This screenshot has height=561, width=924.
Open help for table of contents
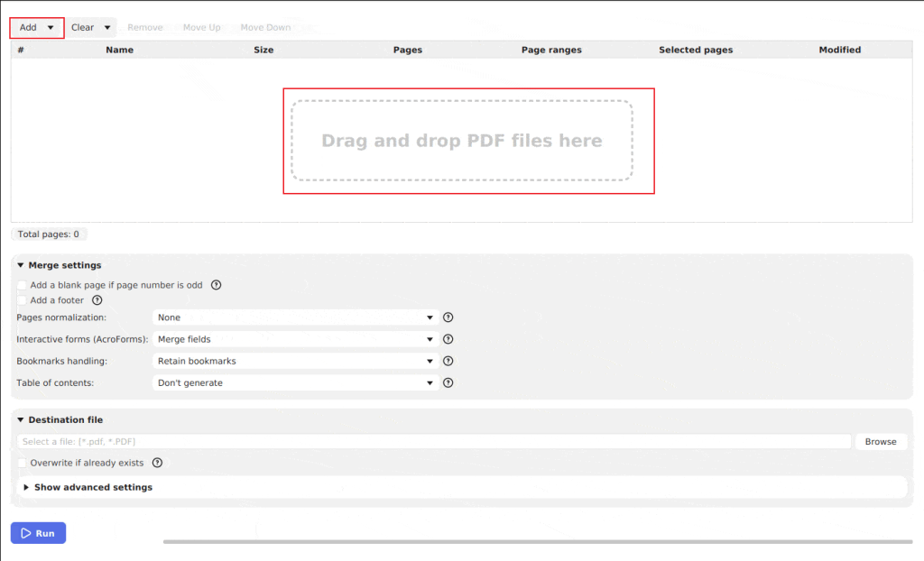tap(448, 382)
